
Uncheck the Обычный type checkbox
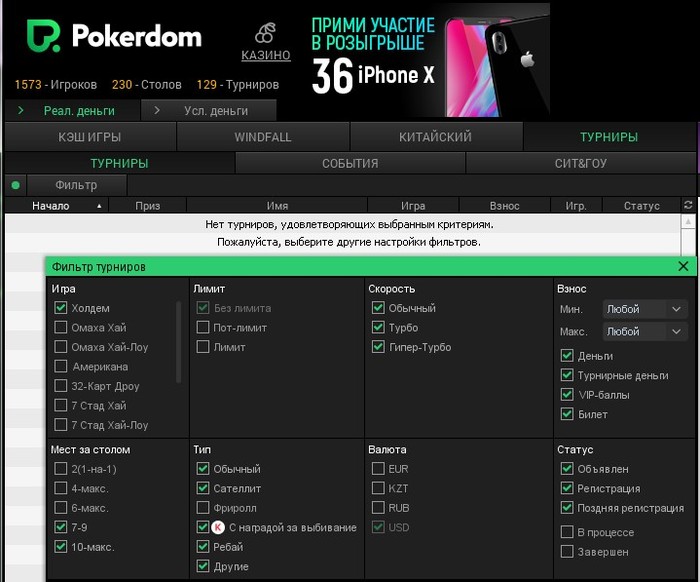(203, 469)
